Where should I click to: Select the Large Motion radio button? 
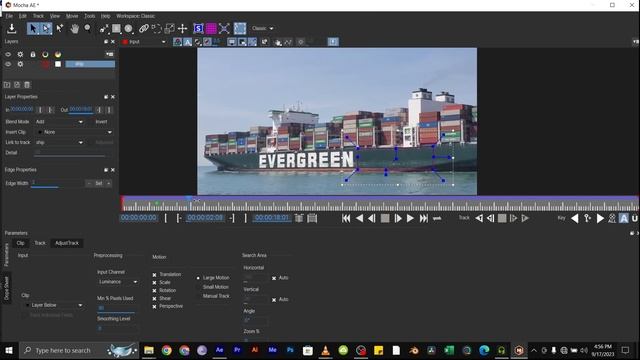click(x=198, y=278)
